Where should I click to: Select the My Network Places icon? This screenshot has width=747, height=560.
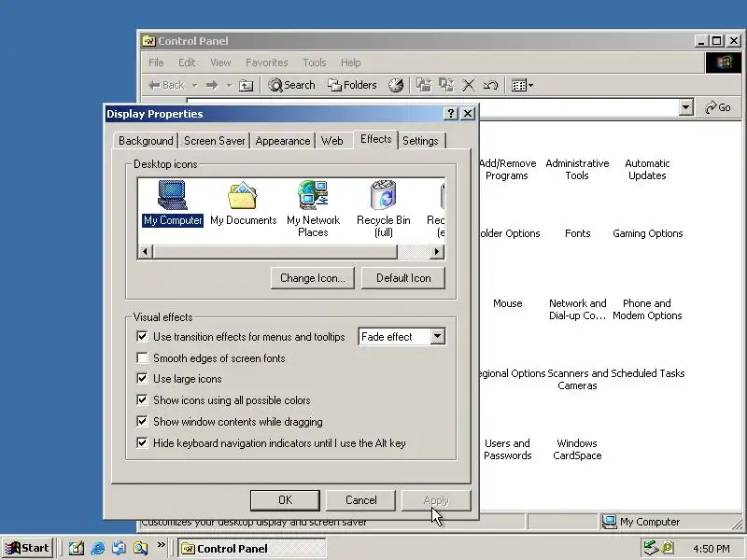313,208
